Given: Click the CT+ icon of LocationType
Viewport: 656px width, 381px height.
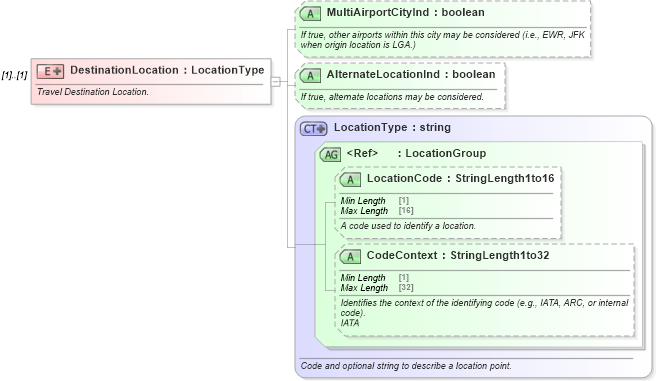Looking at the screenshot, I should [313, 129].
